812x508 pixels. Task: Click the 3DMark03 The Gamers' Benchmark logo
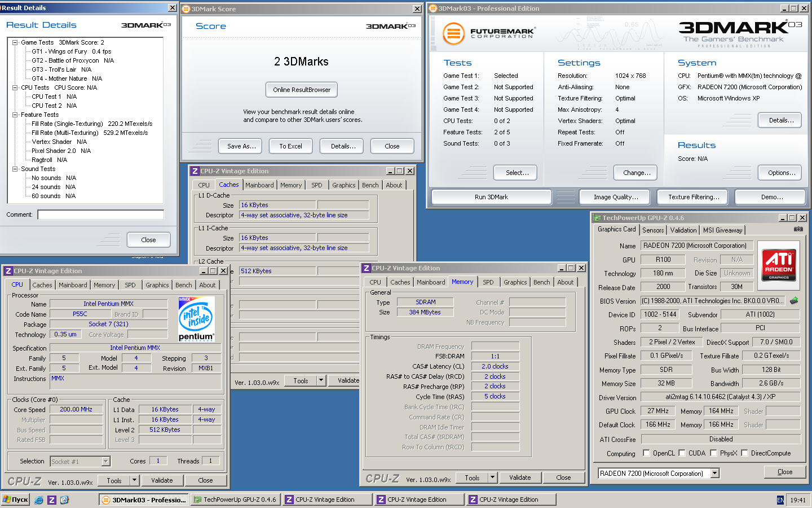click(739, 34)
